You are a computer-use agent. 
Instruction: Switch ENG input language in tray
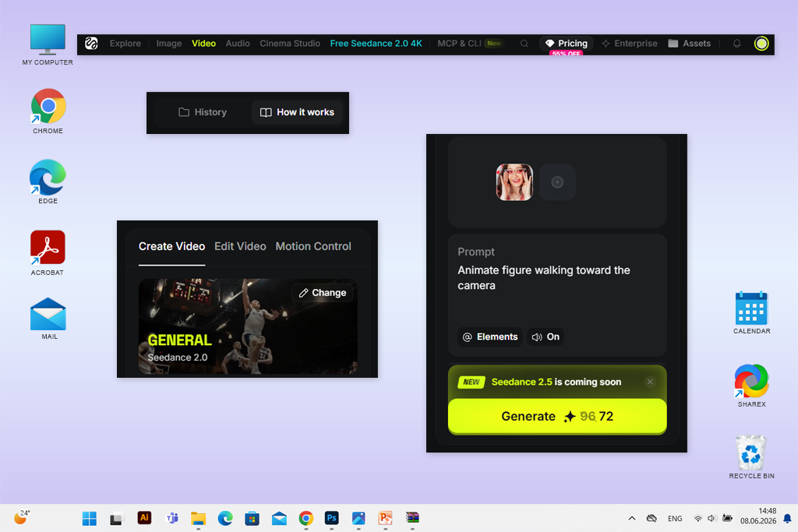(x=675, y=519)
